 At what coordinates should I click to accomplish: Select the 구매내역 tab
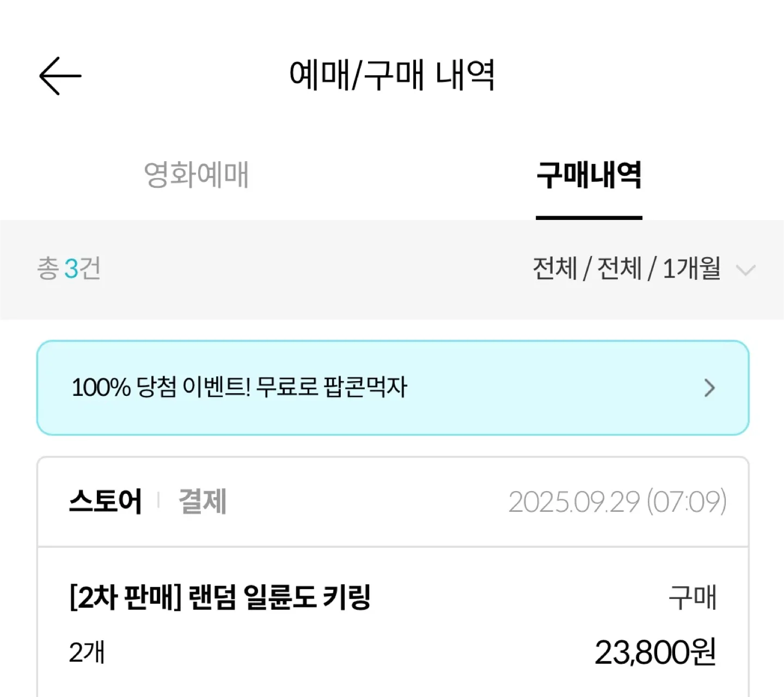pos(589,175)
